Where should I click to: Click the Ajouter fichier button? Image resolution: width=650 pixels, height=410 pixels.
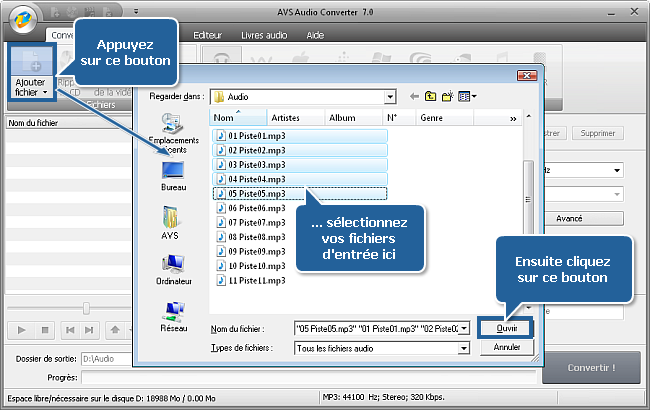[x=32, y=72]
